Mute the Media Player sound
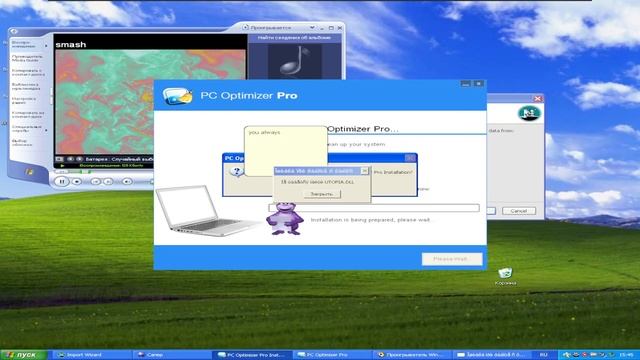The width and height of the screenshot is (640, 360). point(127,181)
